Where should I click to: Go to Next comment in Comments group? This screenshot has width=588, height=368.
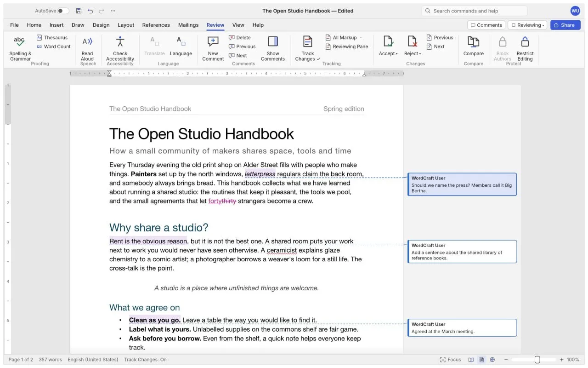click(x=238, y=56)
